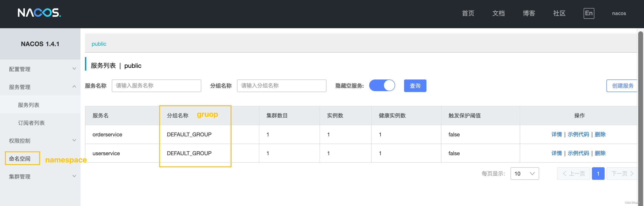644x206 pixels.
Task: Open 命名空间 in the sidebar
Action: tap(20, 159)
